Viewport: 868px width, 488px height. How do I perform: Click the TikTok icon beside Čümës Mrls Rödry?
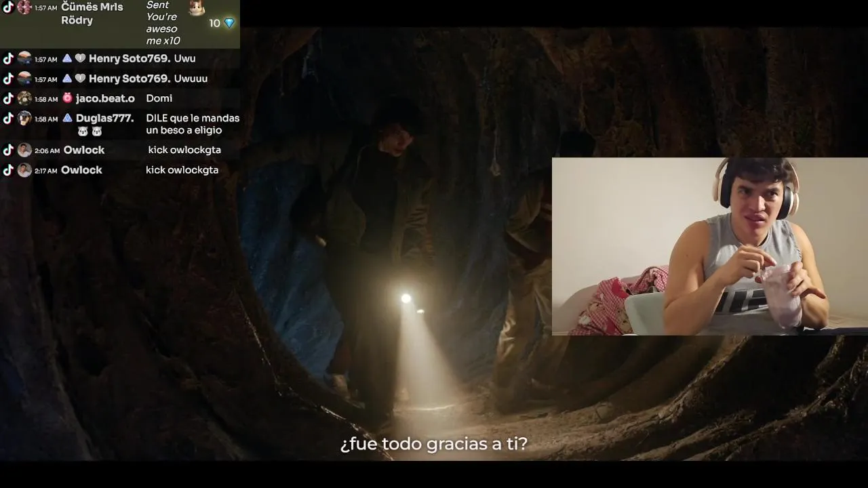point(8,7)
